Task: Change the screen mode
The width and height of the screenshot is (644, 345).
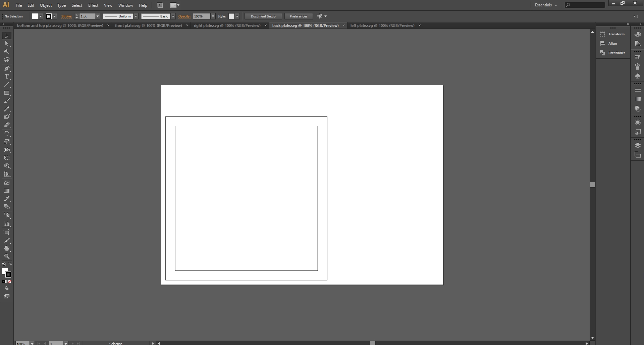Action: [x=7, y=296]
